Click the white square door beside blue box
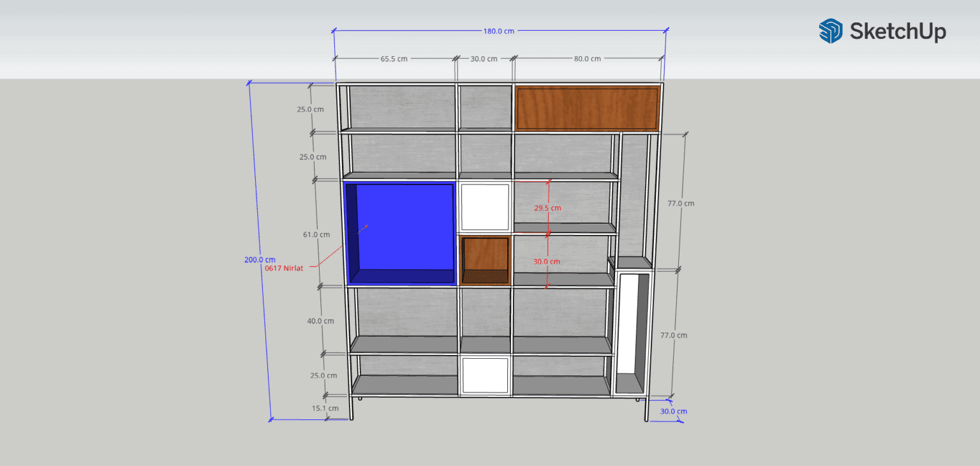 coord(485,207)
